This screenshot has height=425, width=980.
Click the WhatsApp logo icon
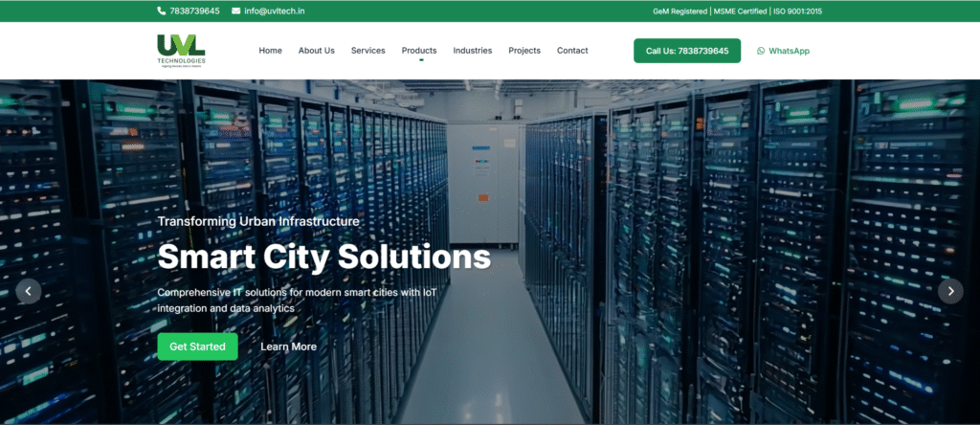(761, 51)
